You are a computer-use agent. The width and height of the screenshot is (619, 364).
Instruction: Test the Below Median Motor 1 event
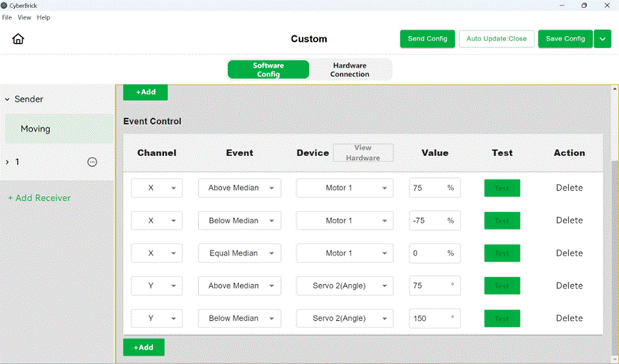(502, 220)
